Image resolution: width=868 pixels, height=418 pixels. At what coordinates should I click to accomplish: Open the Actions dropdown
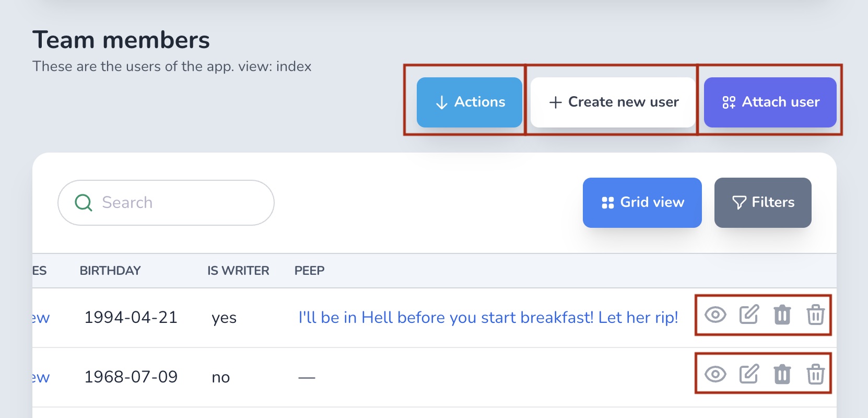click(470, 102)
